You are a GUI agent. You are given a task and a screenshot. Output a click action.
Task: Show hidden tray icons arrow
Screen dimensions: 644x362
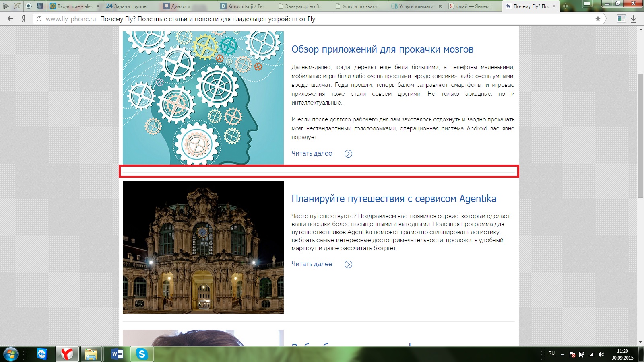(562, 354)
